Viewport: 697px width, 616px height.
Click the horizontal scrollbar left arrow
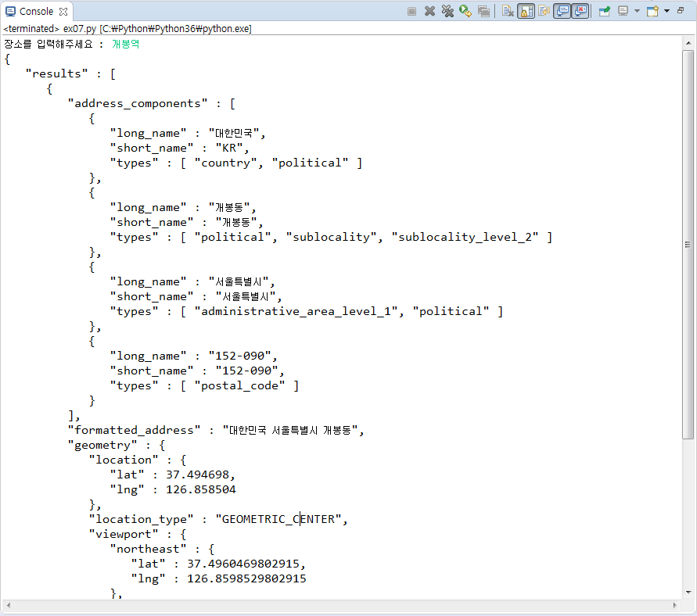pyautogui.click(x=9, y=605)
